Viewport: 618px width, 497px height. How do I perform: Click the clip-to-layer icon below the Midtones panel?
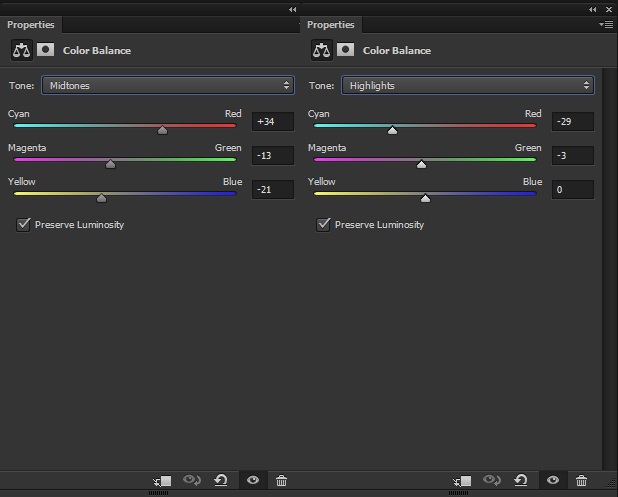point(162,481)
